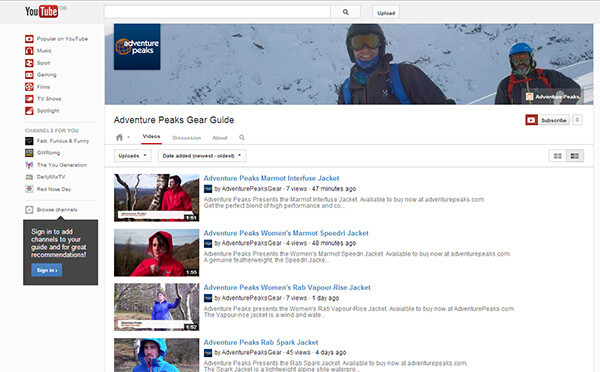This screenshot has width=600, height=372.
Task: Click the search magnifier button
Action: [x=346, y=12]
